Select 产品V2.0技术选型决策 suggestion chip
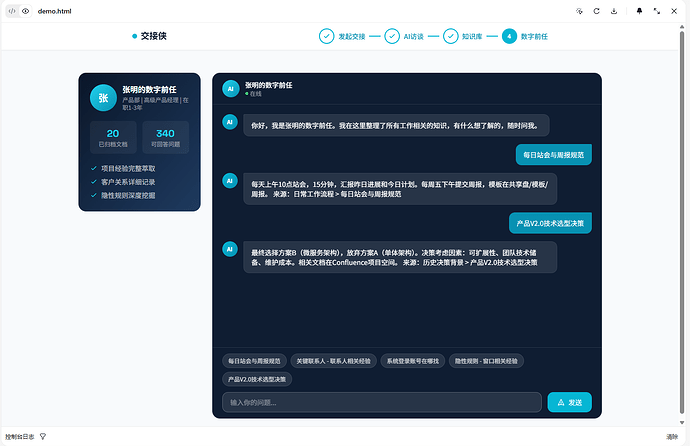Image resolution: width=690 pixels, height=446 pixels. (x=257, y=379)
